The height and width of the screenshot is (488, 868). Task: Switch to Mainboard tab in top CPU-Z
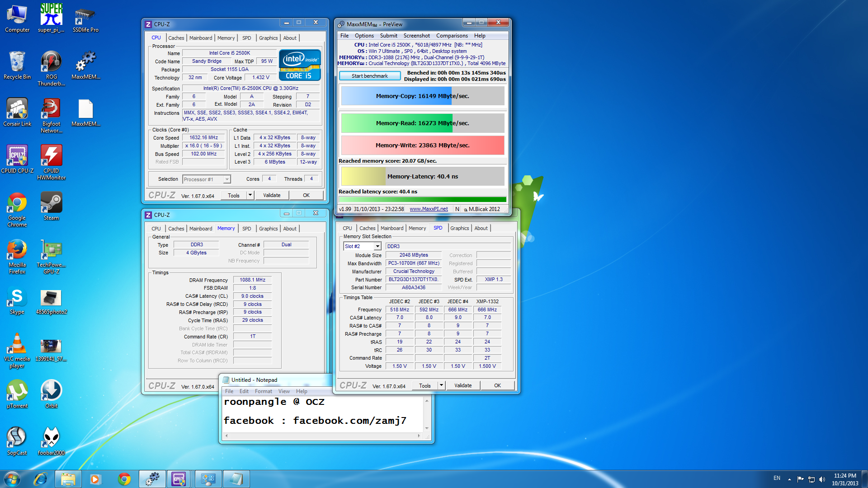(x=200, y=38)
